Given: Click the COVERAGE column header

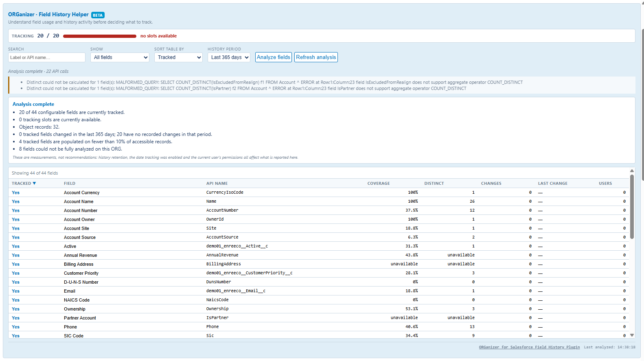Looking at the screenshot, I should coord(379,184).
